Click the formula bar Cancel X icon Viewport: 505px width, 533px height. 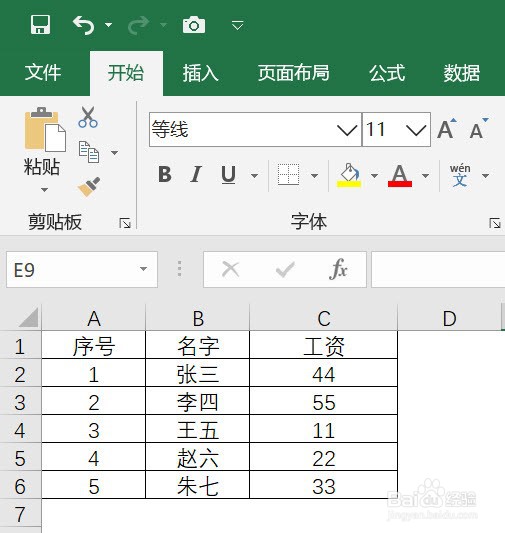pos(231,270)
